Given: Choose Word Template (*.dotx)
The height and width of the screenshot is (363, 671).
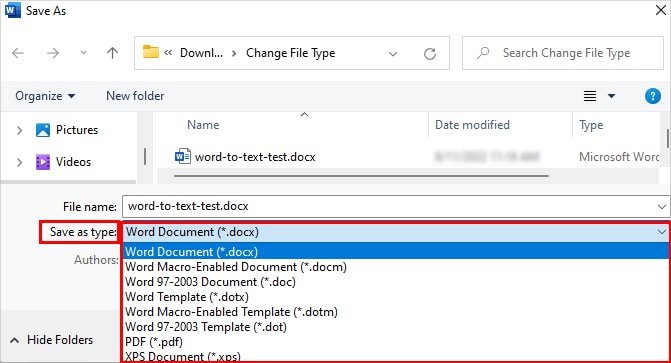Looking at the screenshot, I should point(396,297).
